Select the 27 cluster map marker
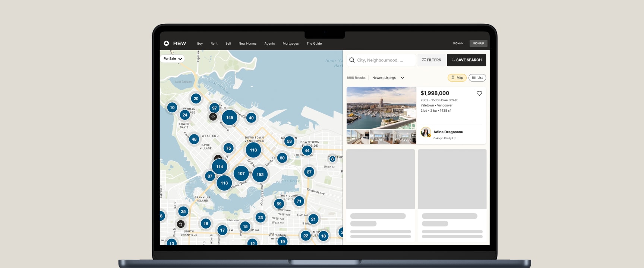The image size is (644, 268). pos(309,172)
